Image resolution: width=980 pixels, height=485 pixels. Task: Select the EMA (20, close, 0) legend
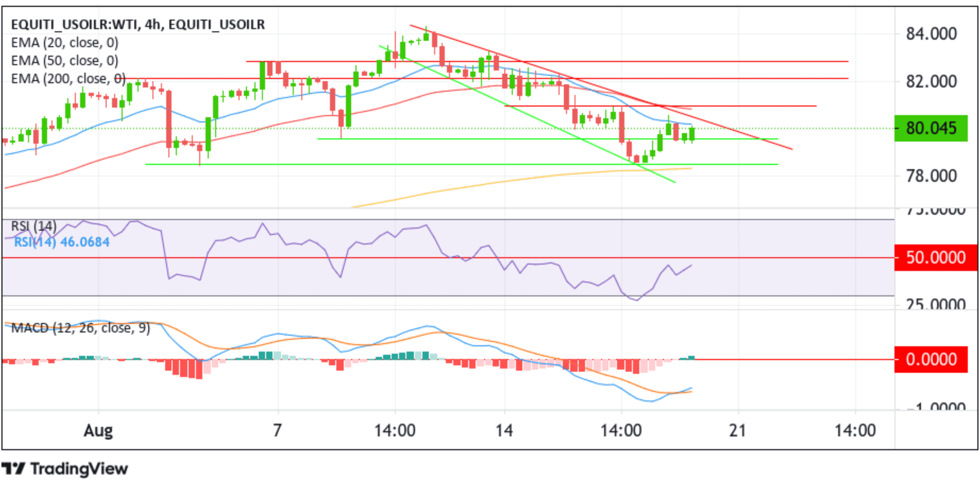click(x=65, y=43)
